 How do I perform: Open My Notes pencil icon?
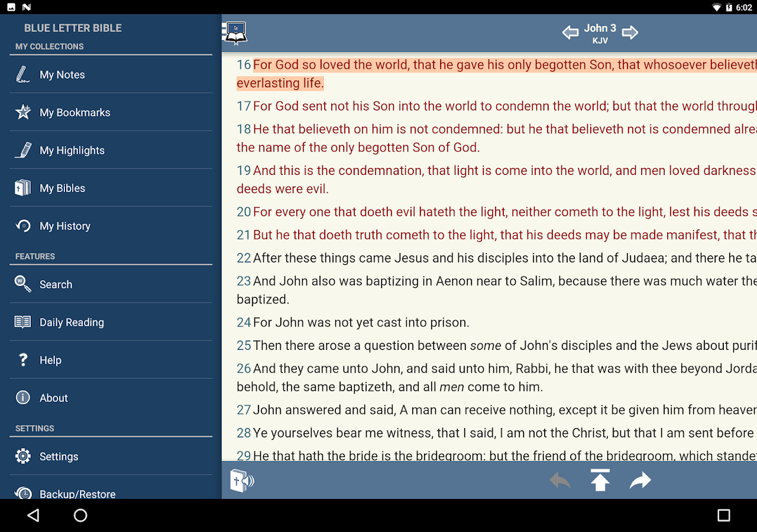(x=23, y=74)
